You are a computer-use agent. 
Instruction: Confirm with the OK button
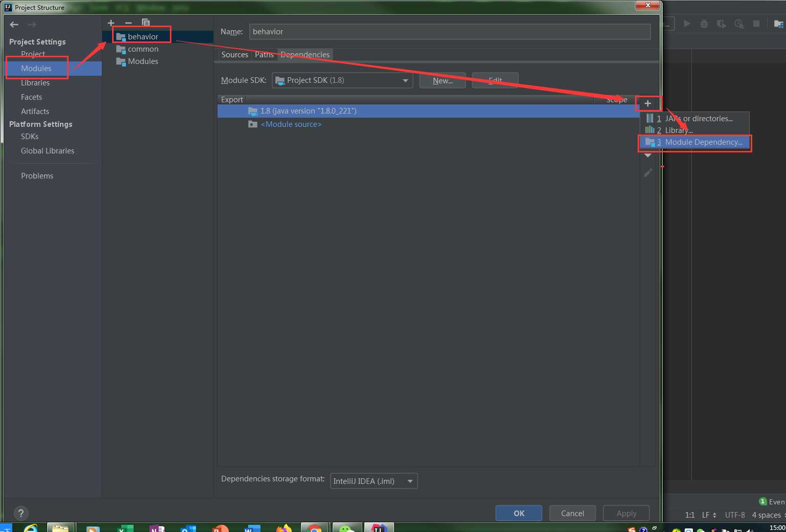(x=519, y=513)
